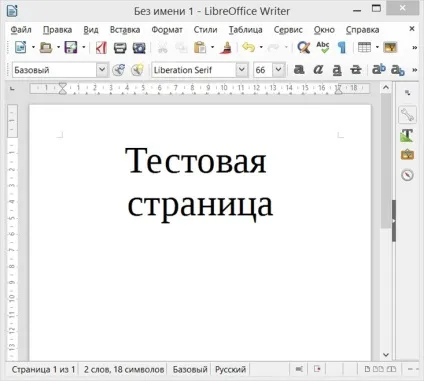
Task: Open the font size 66 dropdown
Action: tap(278, 70)
